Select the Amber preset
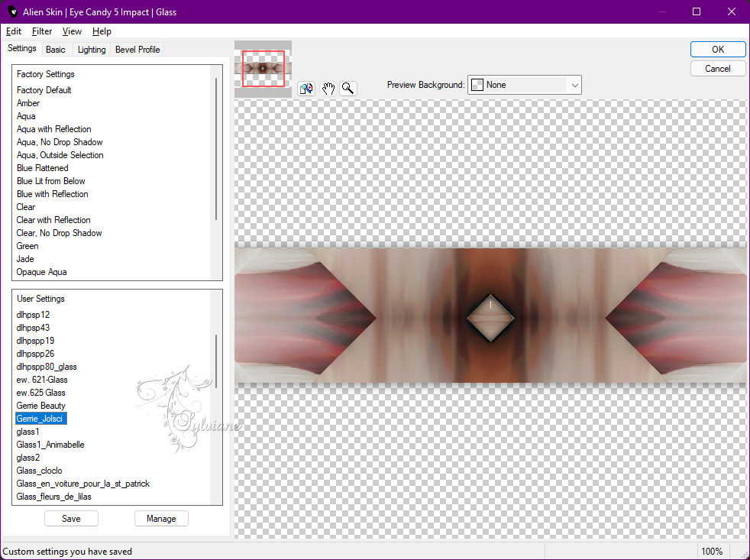The height and width of the screenshot is (560, 750). pyautogui.click(x=28, y=103)
